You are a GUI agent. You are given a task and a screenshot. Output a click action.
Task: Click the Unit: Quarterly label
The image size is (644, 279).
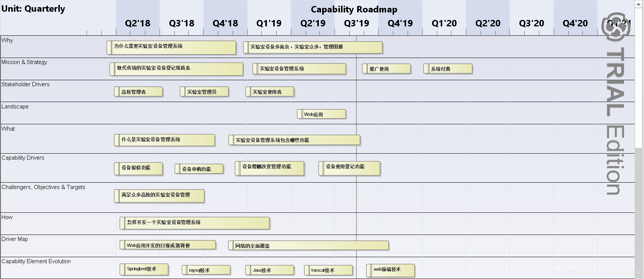coord(33,9)
